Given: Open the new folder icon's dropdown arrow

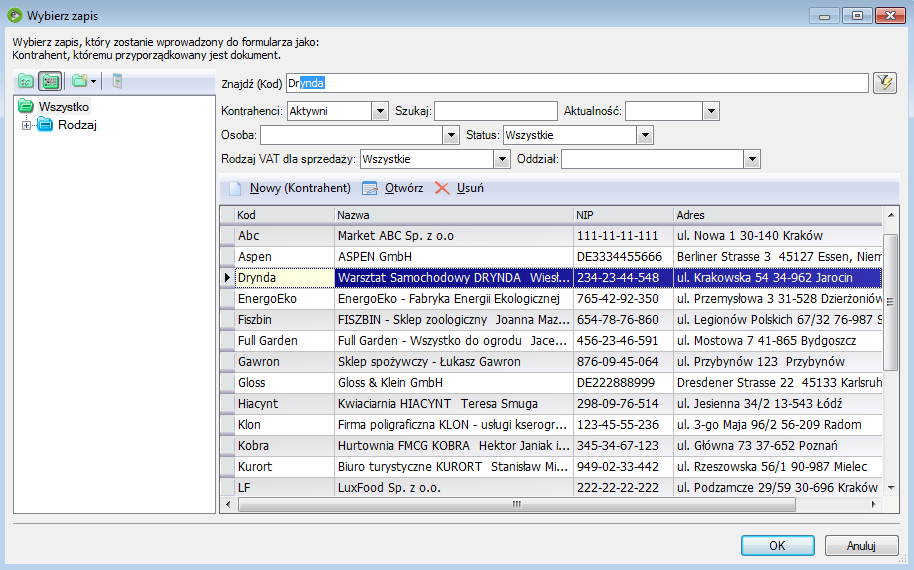Looking at the screenshot, I should (93, 81).
